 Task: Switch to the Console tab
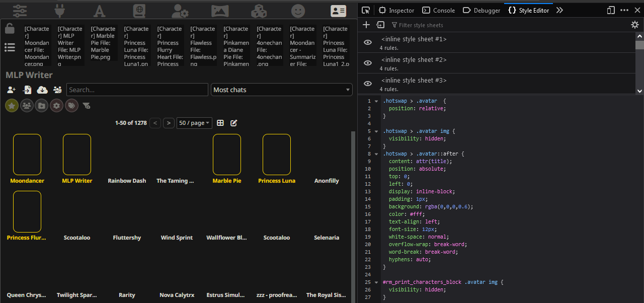(438, 10)
